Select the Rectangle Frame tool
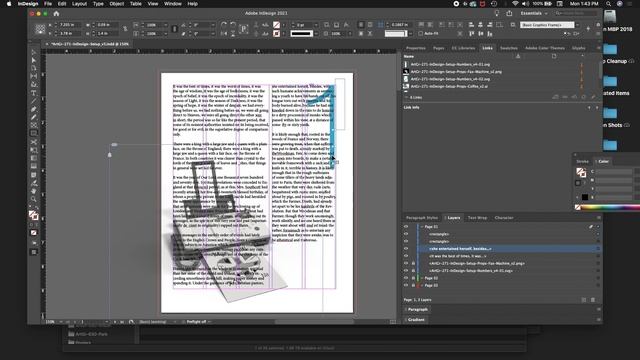640x360 pixels. [x=33, y=125]
